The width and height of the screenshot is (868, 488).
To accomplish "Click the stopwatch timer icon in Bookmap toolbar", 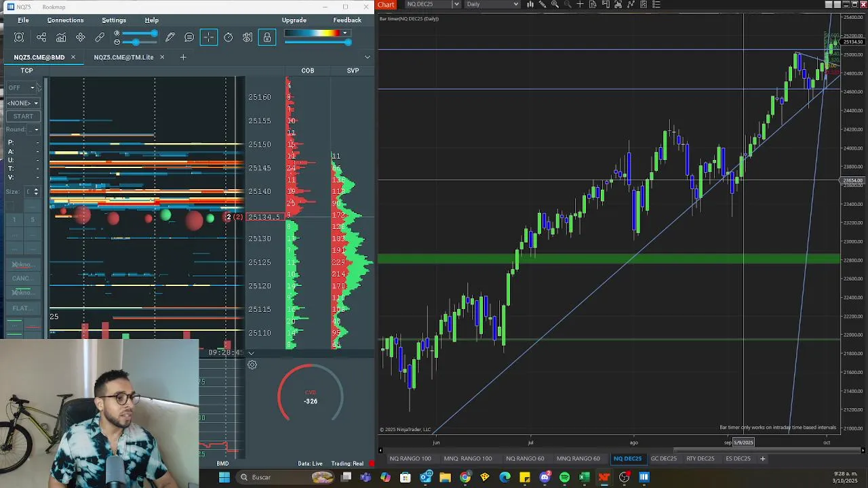I will tap(229, 37).
